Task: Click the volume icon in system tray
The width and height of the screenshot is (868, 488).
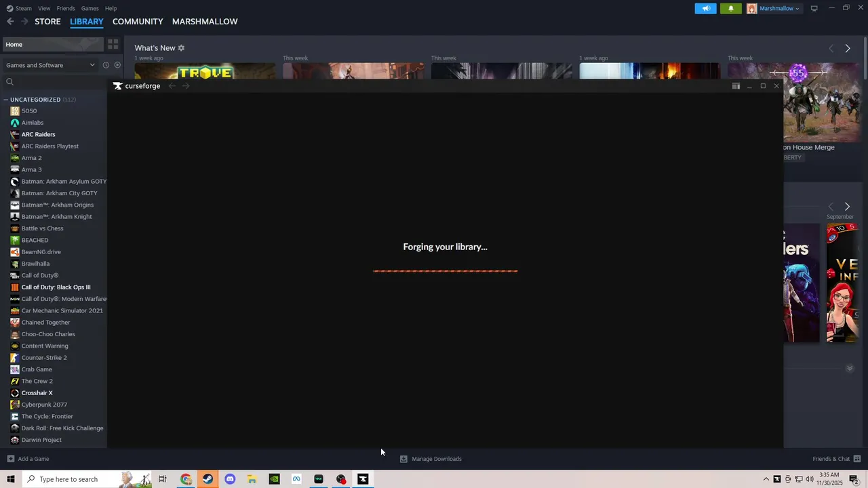Action: [810, 479]
